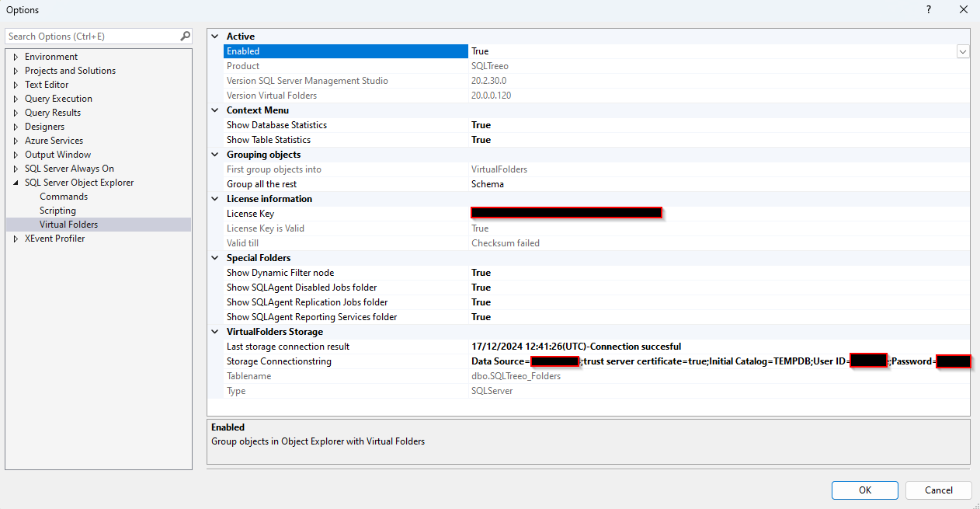Expand the Query Results node

16,113
